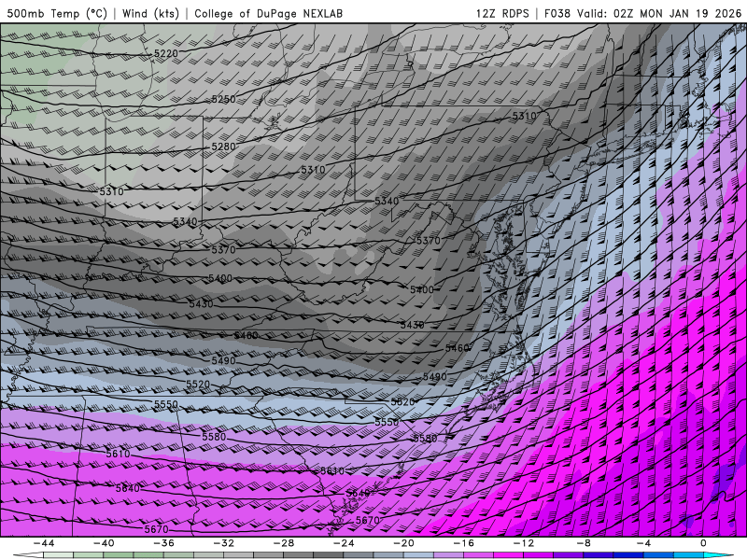The height and width of the screenshot is (560, 747).
Task: Click the 5220 height contour label
Action: [166, 54]
